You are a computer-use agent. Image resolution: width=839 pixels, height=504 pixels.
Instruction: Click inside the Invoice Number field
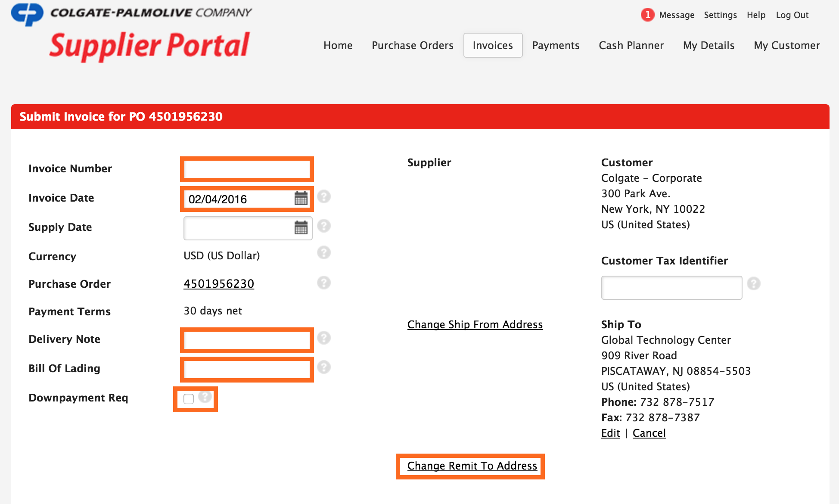246,169
